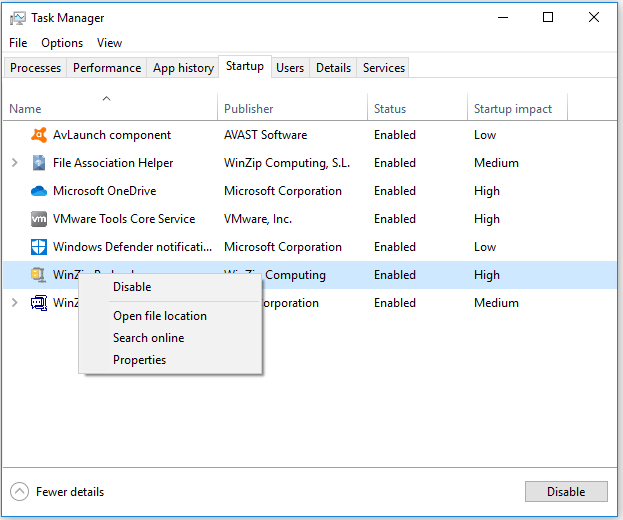Maximize the Task Manager window
The width and height of the screenshot is (623, 520).
tap(548, 17)
